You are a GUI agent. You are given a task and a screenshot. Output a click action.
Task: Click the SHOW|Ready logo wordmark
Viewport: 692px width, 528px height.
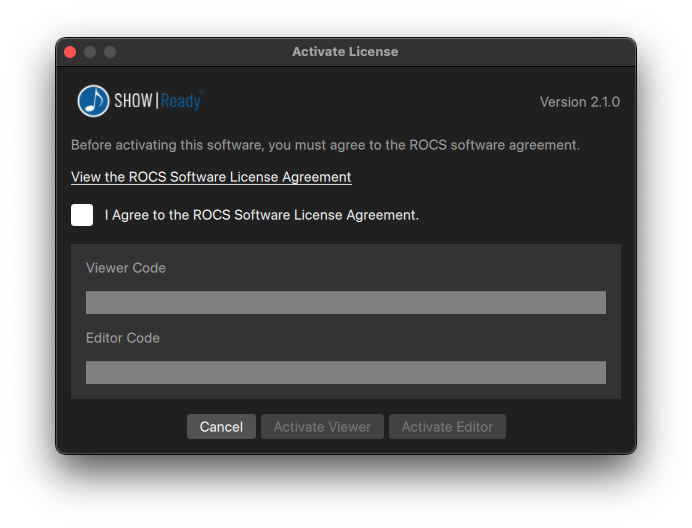click(156, 101)
